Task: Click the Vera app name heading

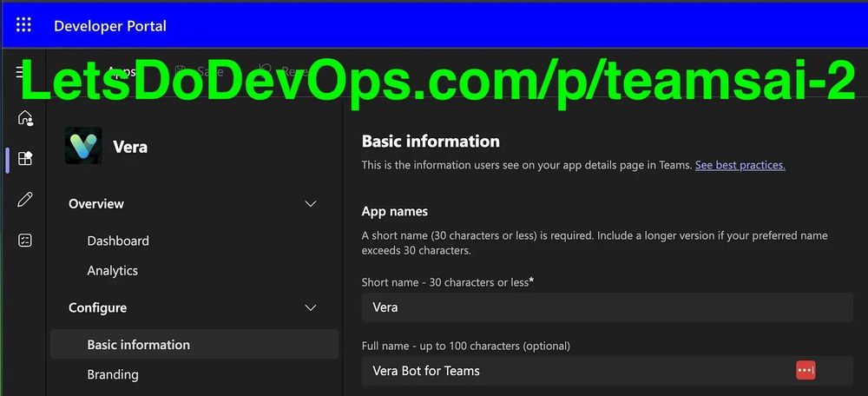Action: coord(130,147)
